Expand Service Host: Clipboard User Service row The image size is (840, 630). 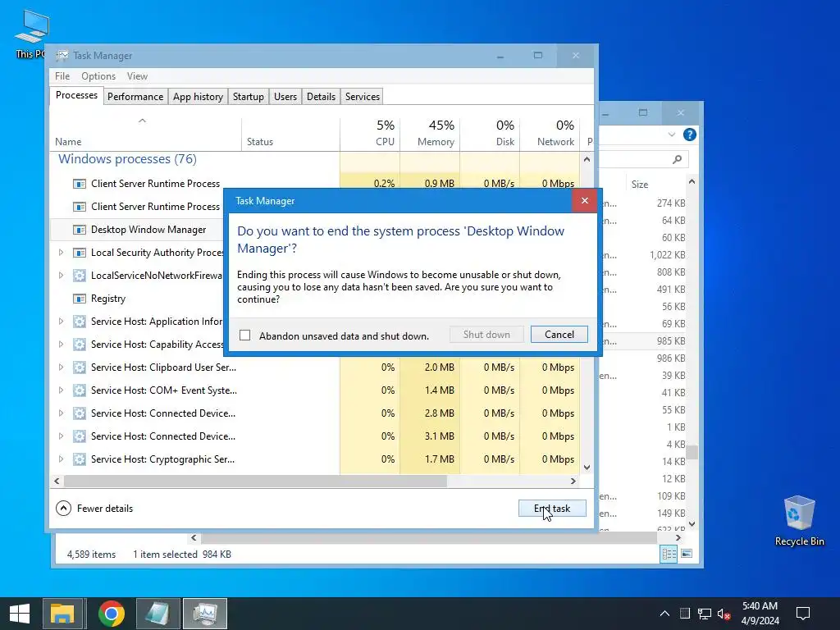[61, 367]
